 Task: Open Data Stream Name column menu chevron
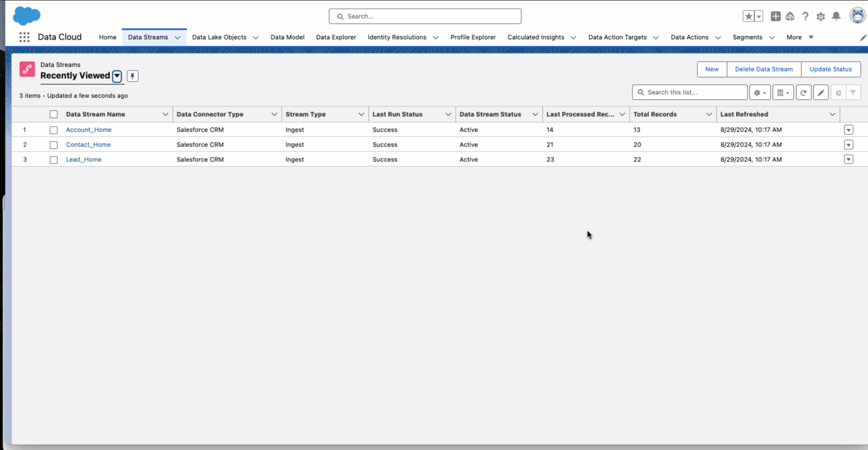165,115
